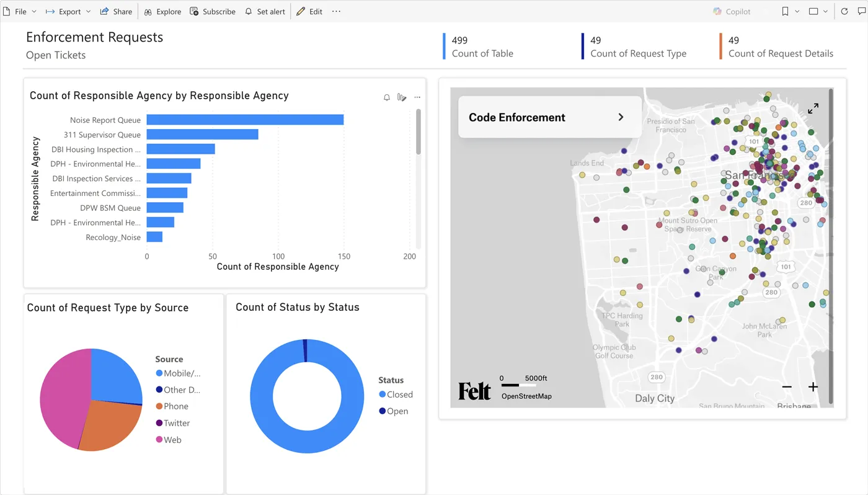
Task: Click the bookmark icon in the toolbar
Action: click(785, 12)
